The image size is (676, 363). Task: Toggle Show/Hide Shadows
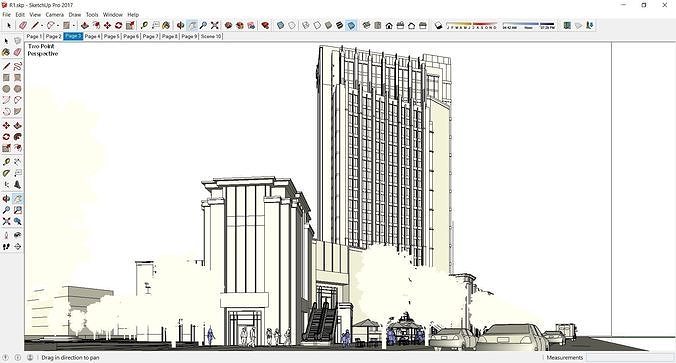click(438, 25)
